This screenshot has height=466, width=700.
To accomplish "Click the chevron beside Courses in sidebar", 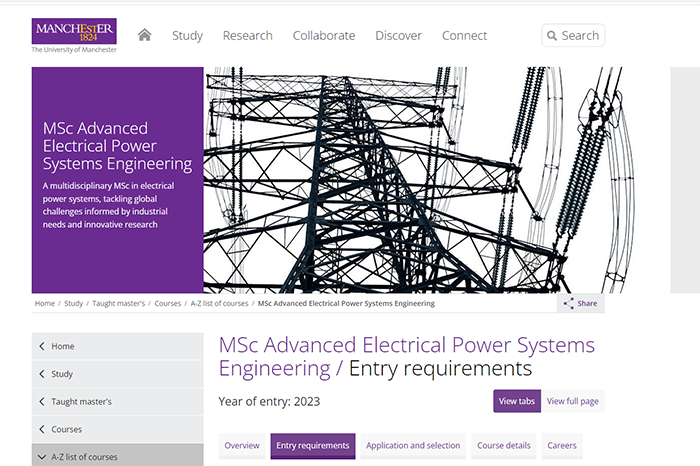I will pos(42,429).
